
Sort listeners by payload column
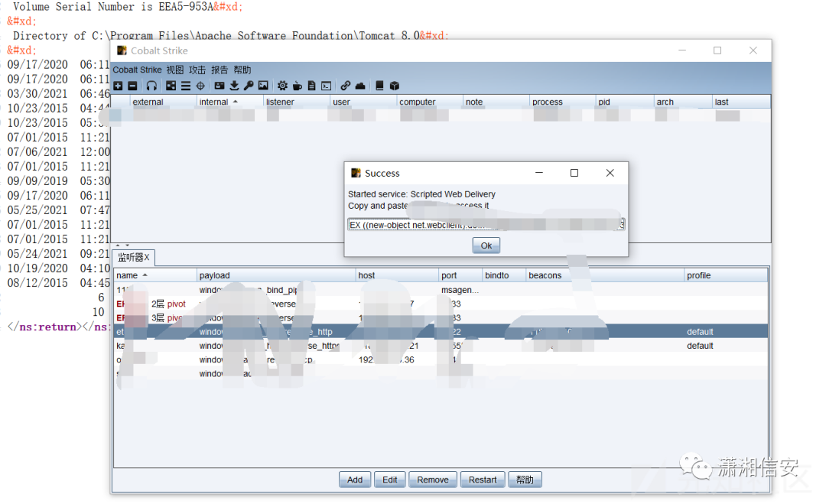pyautogui.click(x=277, y=275)
